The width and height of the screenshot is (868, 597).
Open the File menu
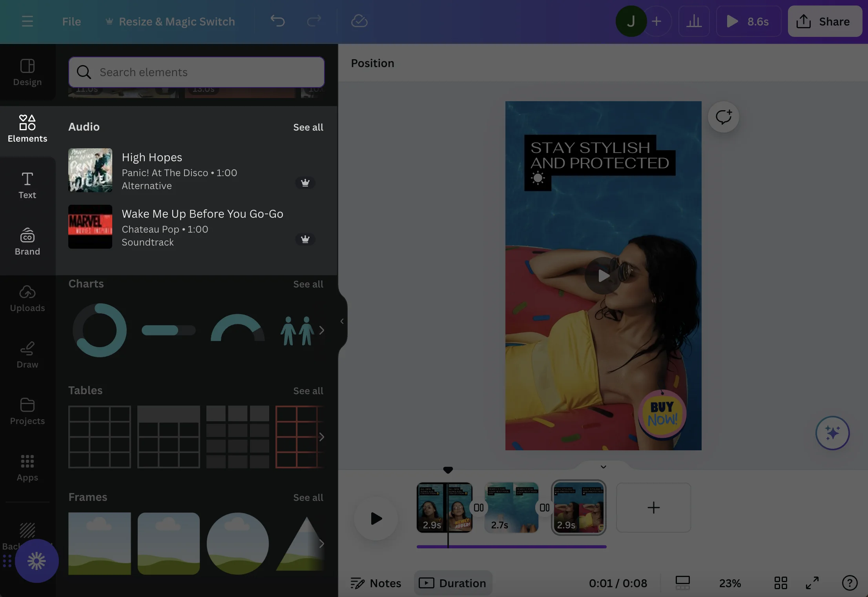click(x=71, y=21)
